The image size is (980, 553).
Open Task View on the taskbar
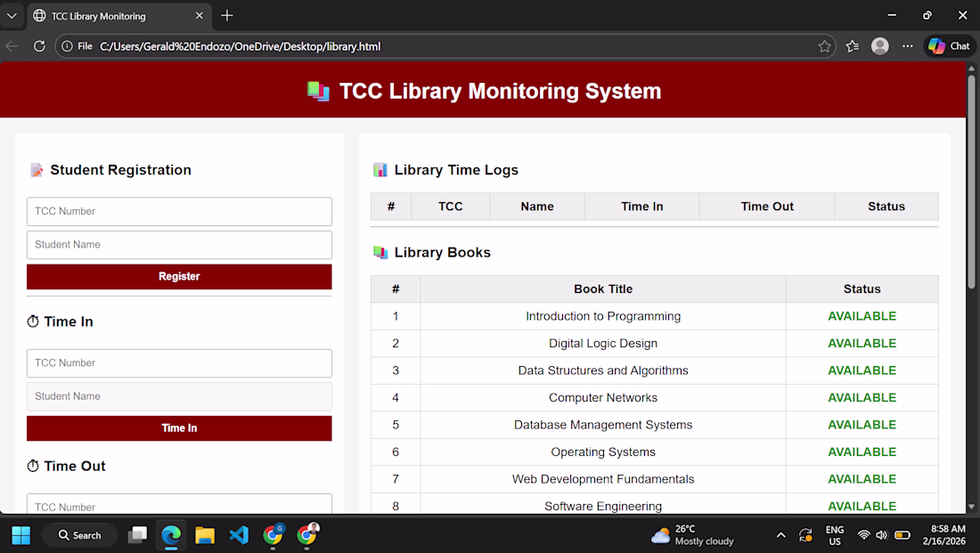pyautogui.click(x=137, y=535)
